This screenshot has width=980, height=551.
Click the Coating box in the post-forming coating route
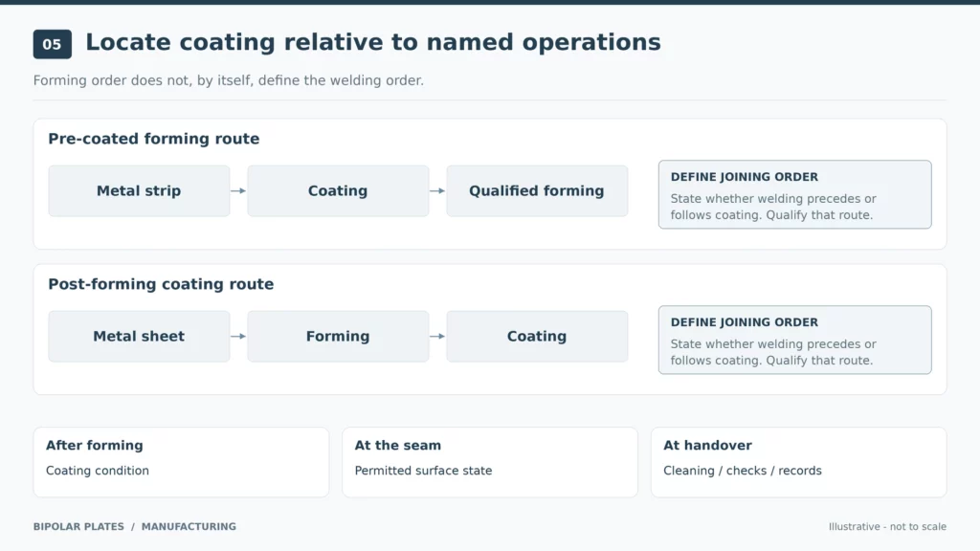click(x=537, y=337)
